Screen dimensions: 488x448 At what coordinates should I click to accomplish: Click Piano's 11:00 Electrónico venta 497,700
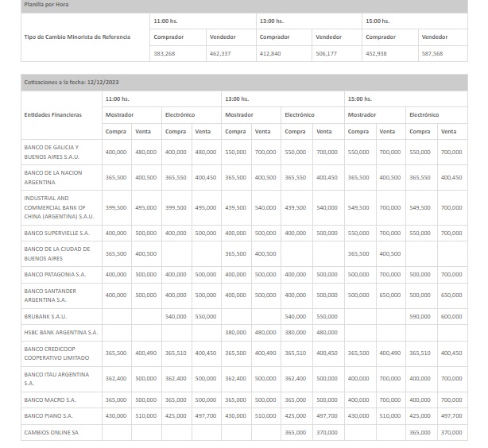pyautogui.click(x=205, y=416)
